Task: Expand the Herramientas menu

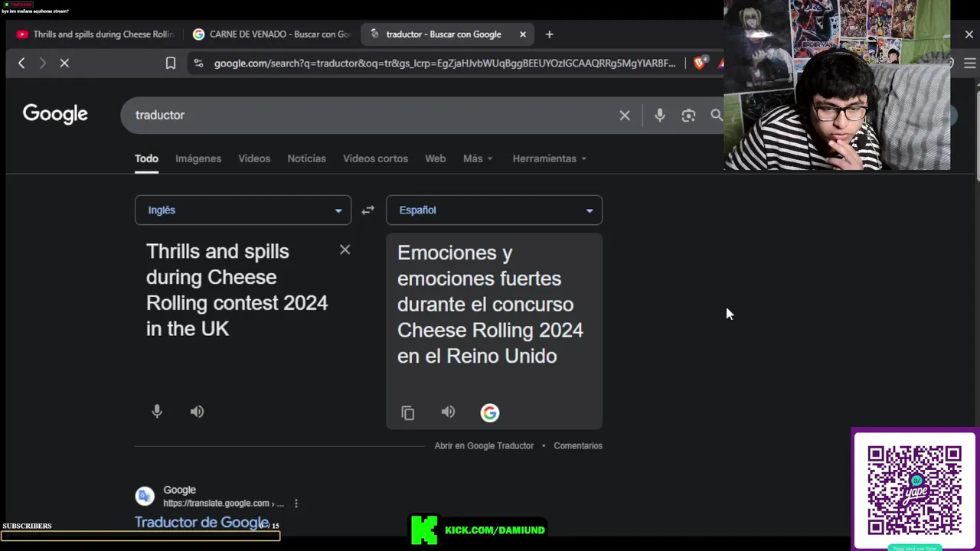Action: (x=550, y=158)
